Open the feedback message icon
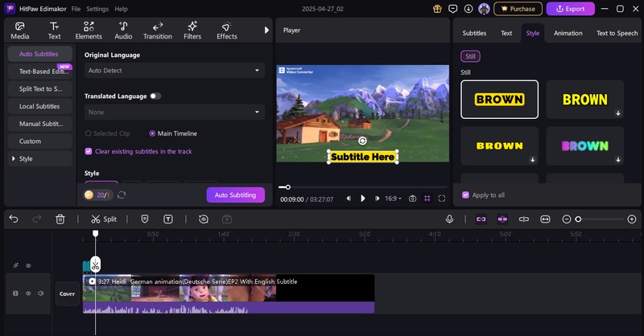 pos(452,9)
